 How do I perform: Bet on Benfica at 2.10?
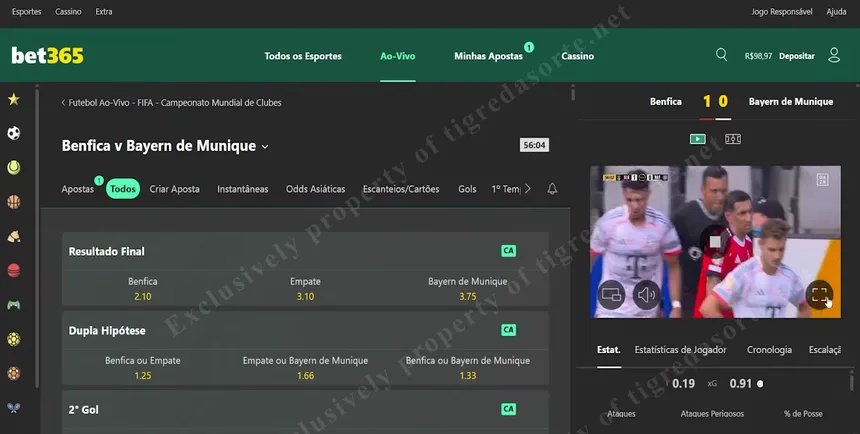[143, 289]
